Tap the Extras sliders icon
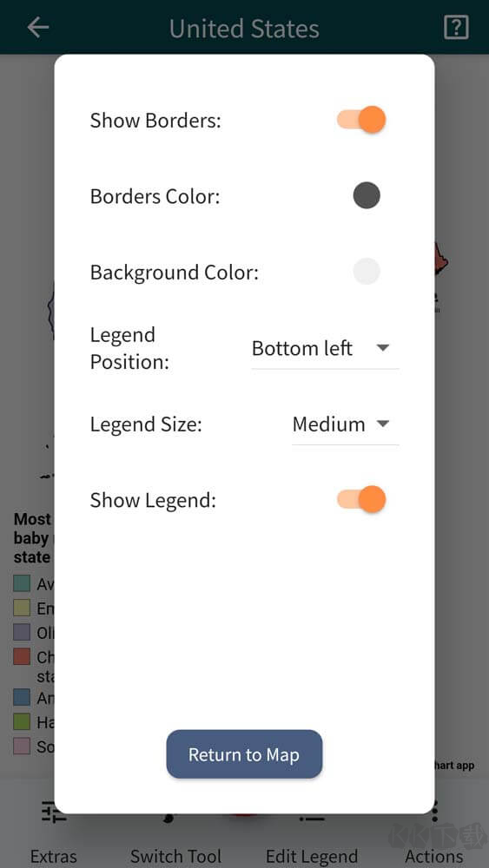 (54, 812)
